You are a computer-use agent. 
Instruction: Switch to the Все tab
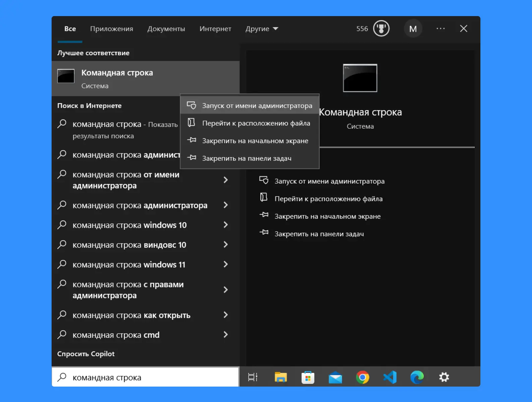point(70,29)
